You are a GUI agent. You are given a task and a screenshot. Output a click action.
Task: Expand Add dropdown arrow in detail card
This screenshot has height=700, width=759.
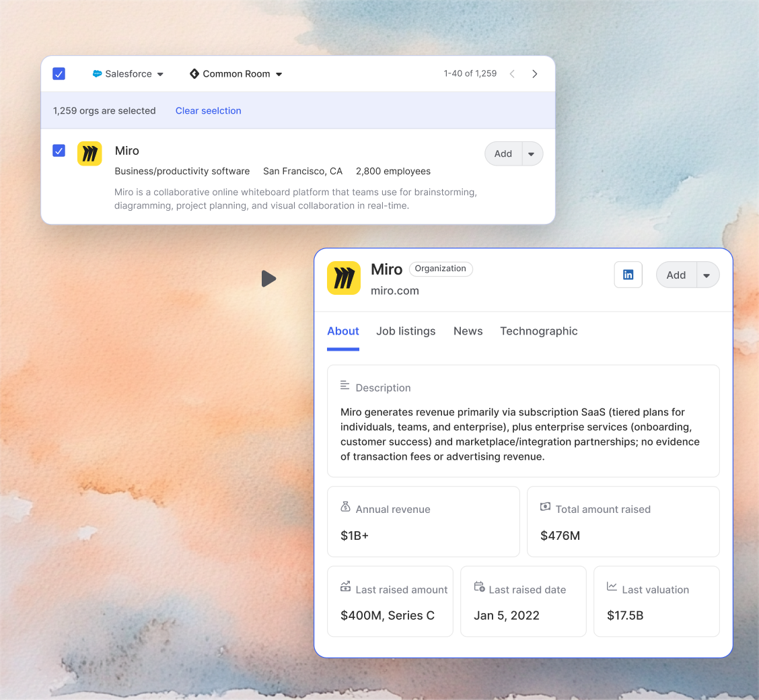tap(707, 275)
